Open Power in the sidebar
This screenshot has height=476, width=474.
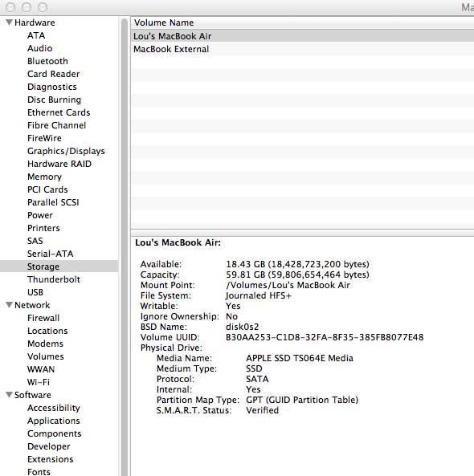pos(40,215)
